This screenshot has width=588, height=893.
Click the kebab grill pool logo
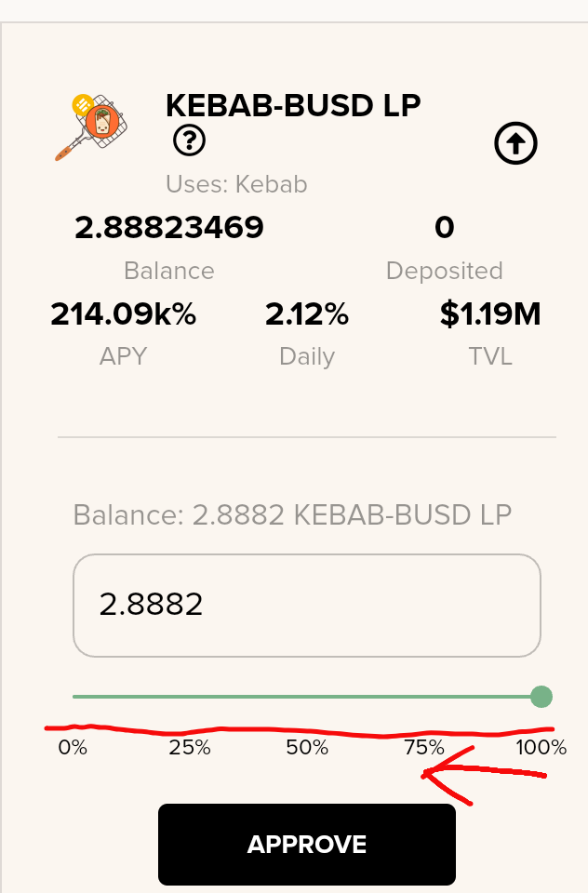[91, 127]
